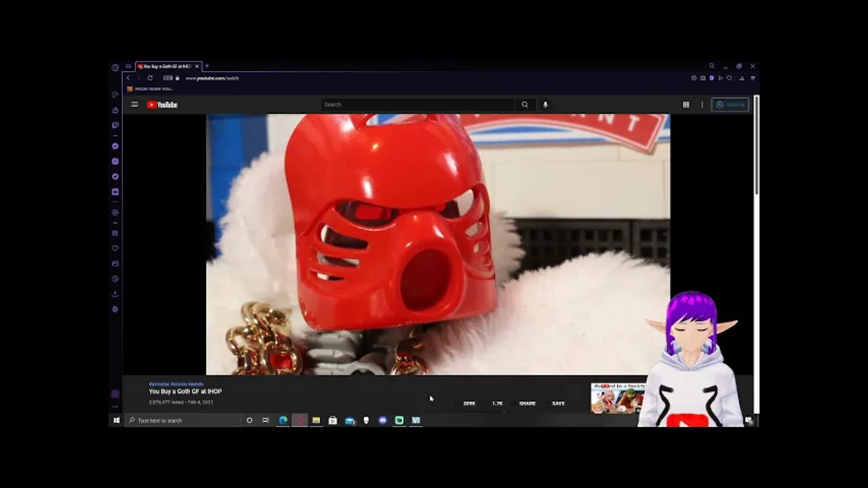View site security via the padlock icon
The width and height of the screenshot is (868, 488).
click(177, 78)
